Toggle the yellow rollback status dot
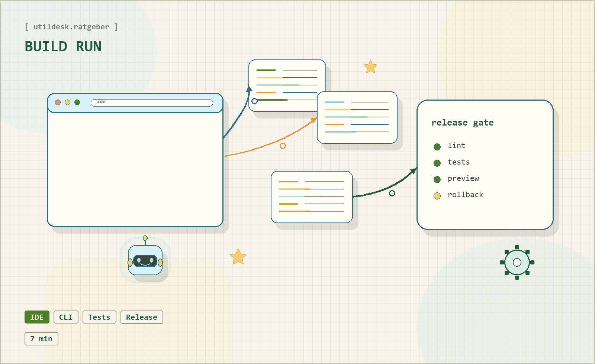 point(437,195)
